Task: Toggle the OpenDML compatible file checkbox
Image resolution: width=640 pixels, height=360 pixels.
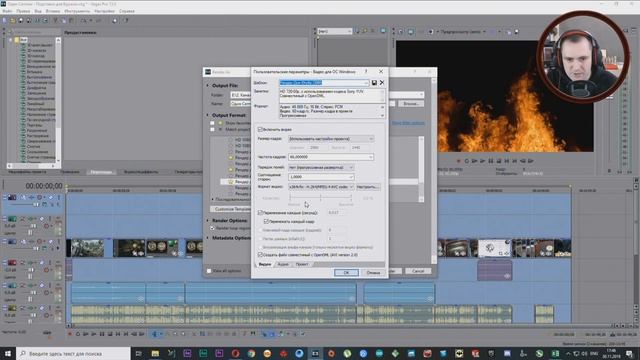Action: (x=260, y=255)
